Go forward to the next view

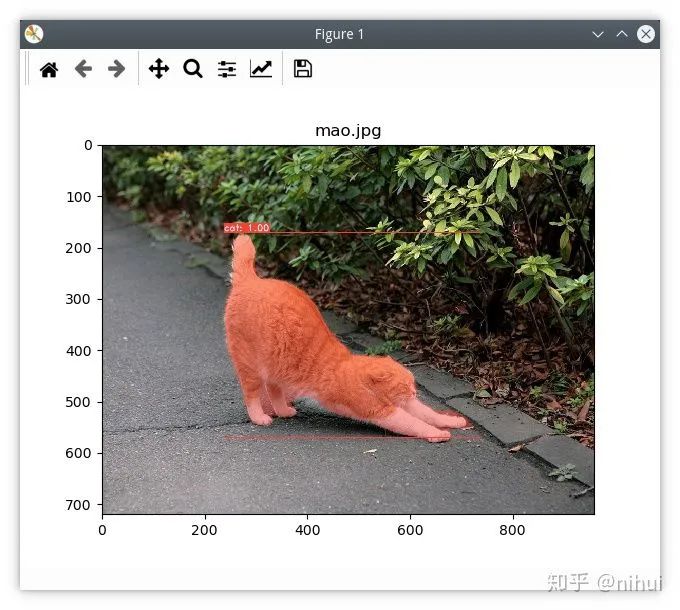(116, 69)
